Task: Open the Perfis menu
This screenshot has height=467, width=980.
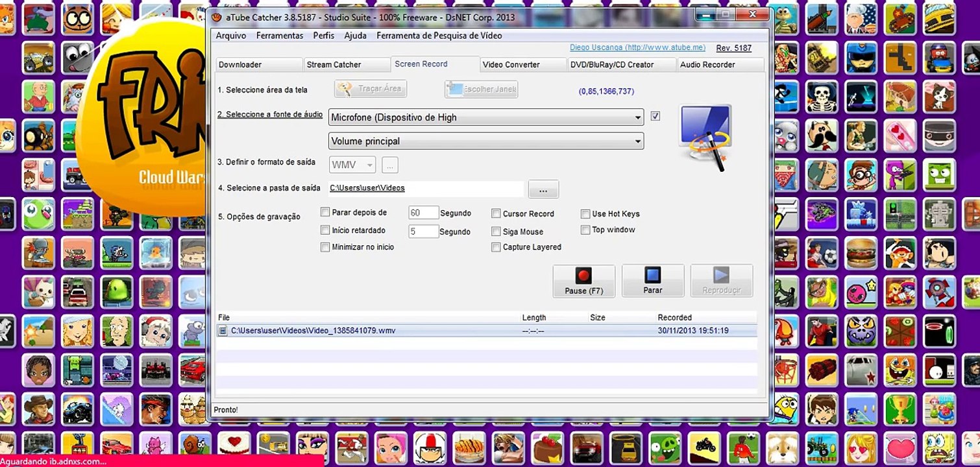Action: (324, 36)
